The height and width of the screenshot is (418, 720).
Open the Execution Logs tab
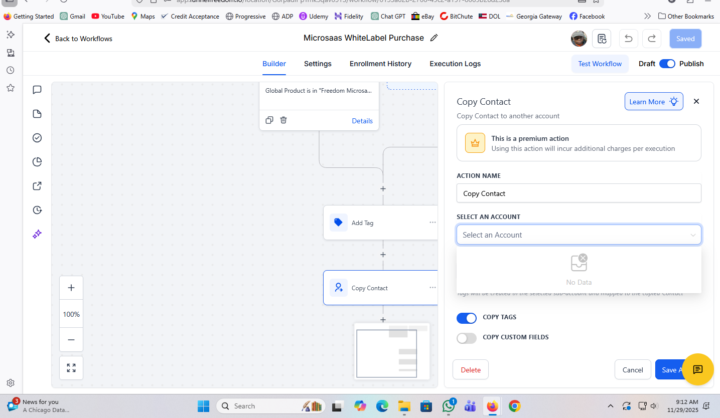[455, 64]
